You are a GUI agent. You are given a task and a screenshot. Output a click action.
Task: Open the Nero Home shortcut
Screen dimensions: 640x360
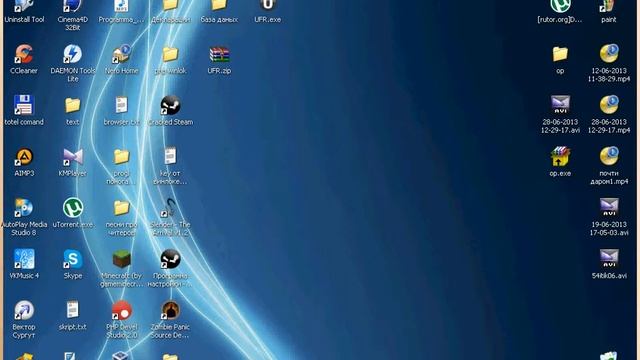[x=121, y=54]
